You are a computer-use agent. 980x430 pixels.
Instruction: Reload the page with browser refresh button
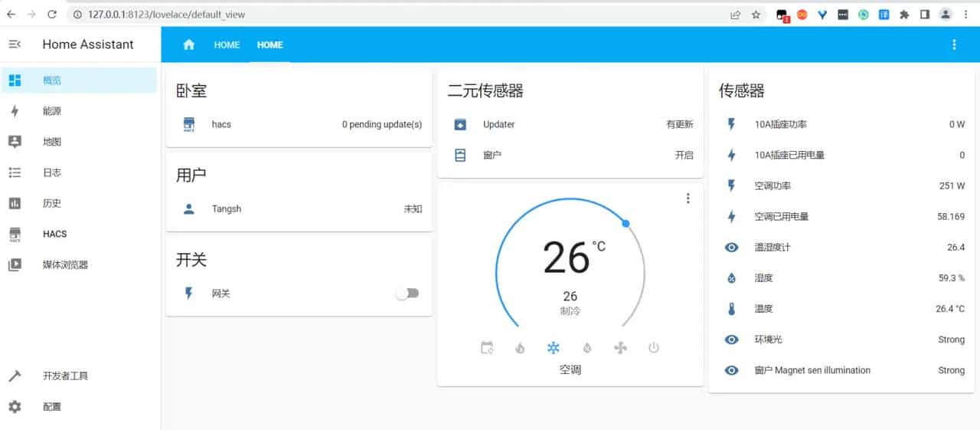(52, 14)
